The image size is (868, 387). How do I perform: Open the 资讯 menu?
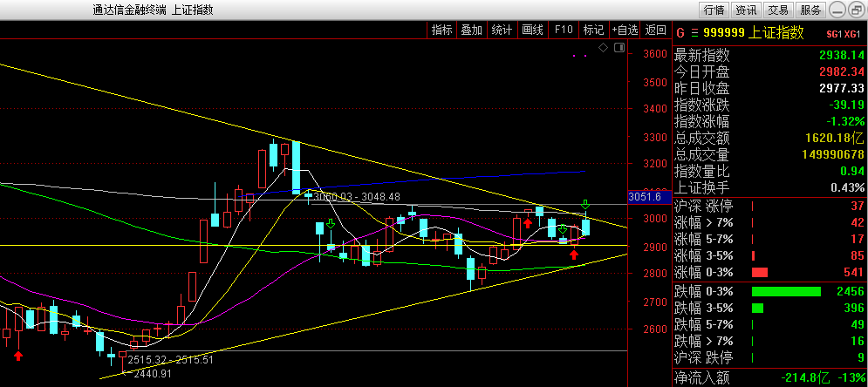click(746, 10)
